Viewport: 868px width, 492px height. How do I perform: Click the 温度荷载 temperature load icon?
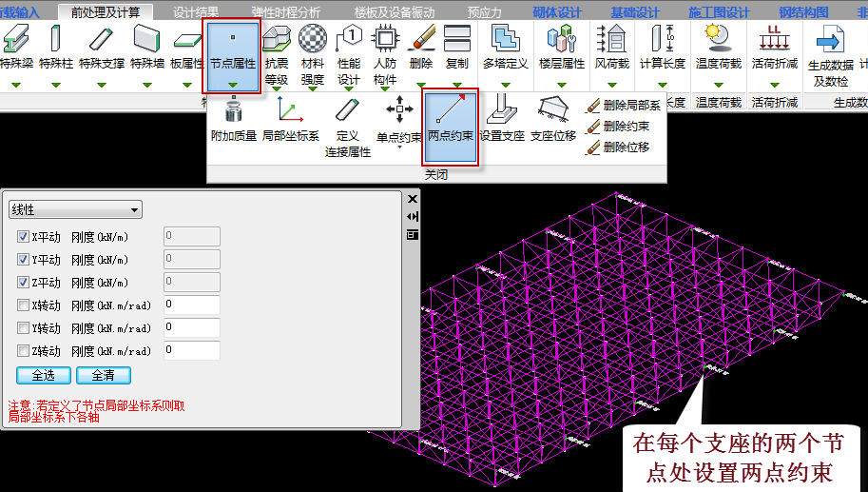(x=718, y=40)
